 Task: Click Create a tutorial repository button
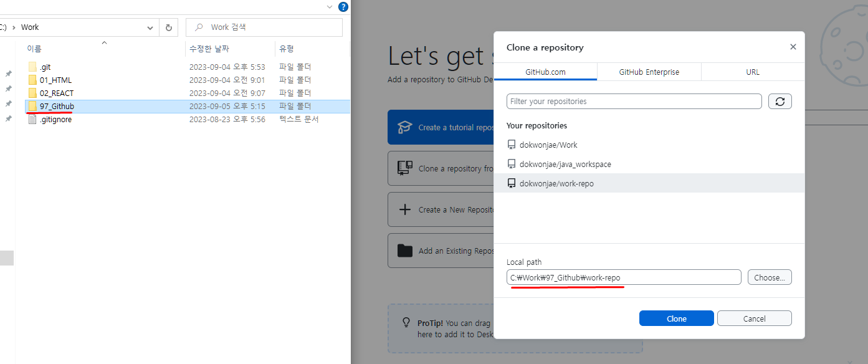(x=441, y=127)
